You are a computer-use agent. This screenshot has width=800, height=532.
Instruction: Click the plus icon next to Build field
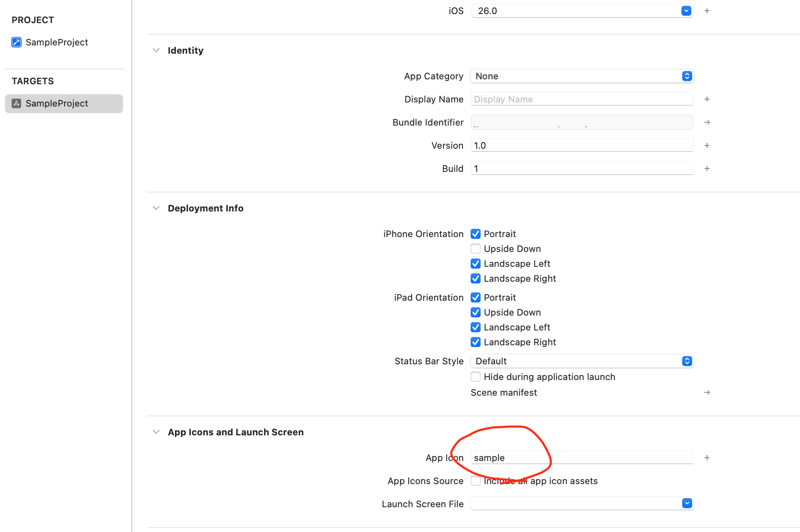[707, 169]
